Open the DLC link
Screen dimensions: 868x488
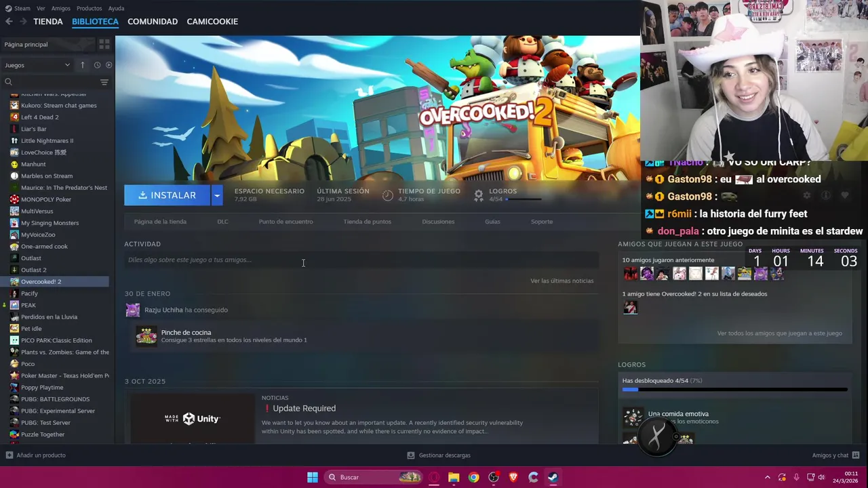click(222, 222)
